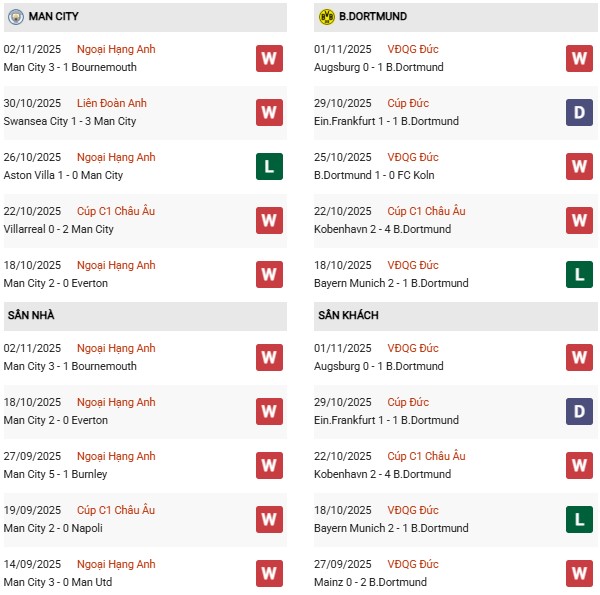Screen dimensions: 600x595
Task: Click the 26/10/2025 Aston Villa match date
Action: 32,157
